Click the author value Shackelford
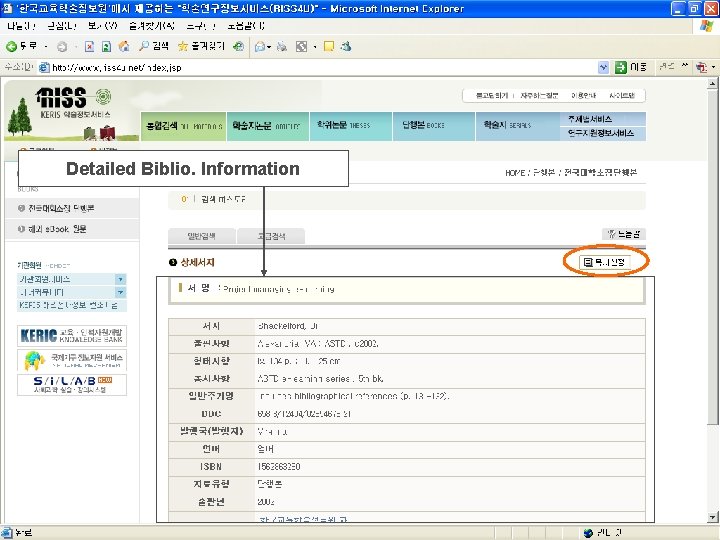720x540 pixels. click(287, 326)
